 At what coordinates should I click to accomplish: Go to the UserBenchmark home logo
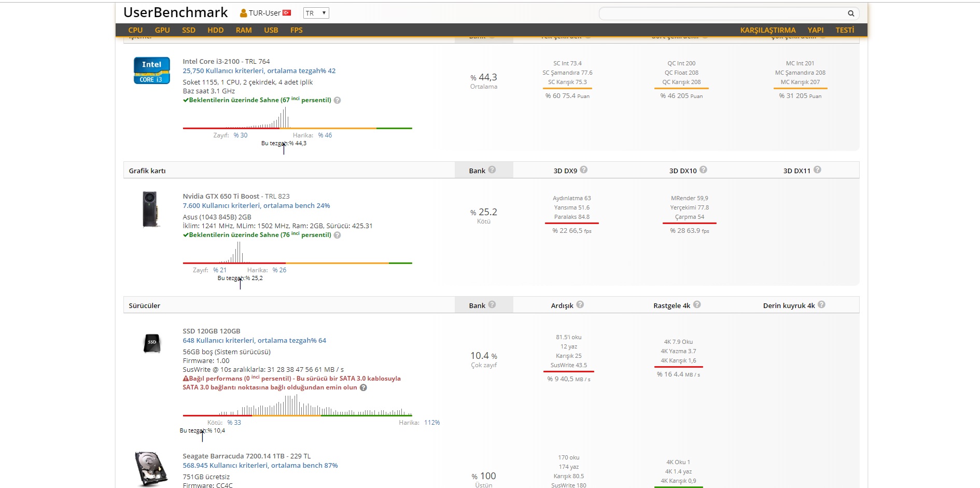click(x=176, y=12)
